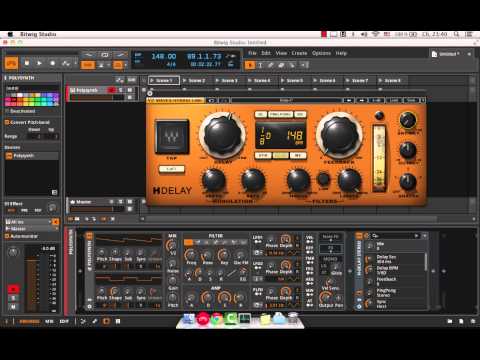The width and height of the screenshot is (480, 360).
Task: Click the tempo field showing 148.00
Action: click(x=163, y=56)
